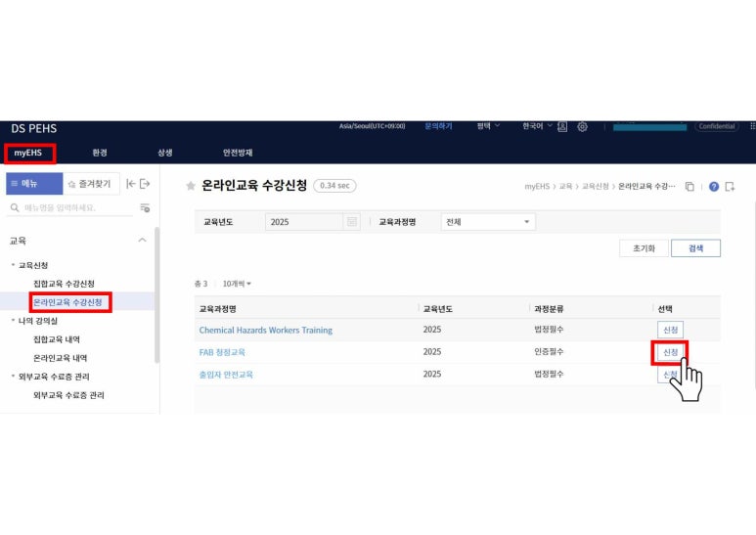Open the user profile icon in top bar
This screenshot has height=535, width=756.
pos(562,127)
